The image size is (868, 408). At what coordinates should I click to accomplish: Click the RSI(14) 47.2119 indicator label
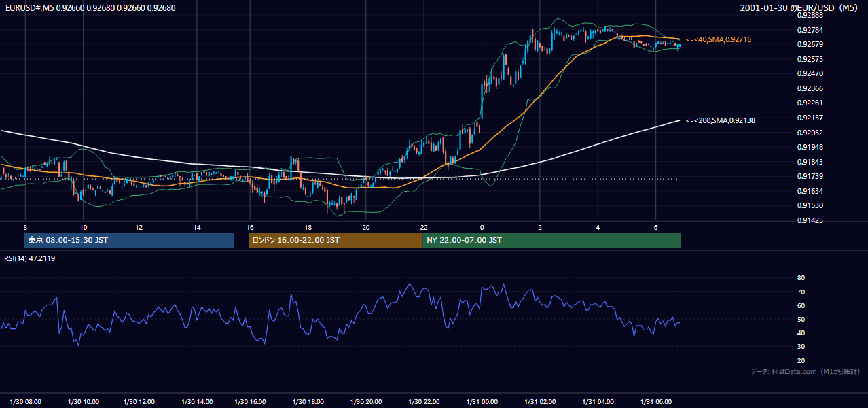point(30,258)
